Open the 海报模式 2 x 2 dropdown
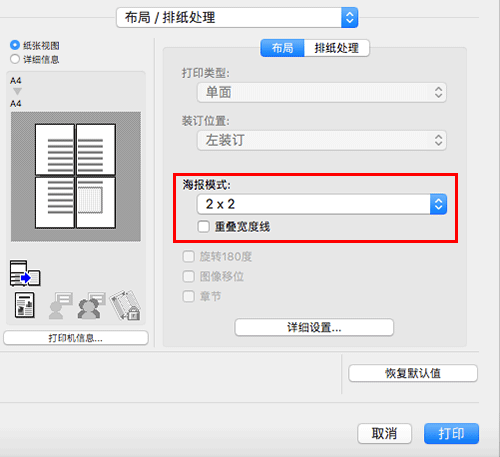This screenshot has width=500, height=457. [x=322, y=204]
